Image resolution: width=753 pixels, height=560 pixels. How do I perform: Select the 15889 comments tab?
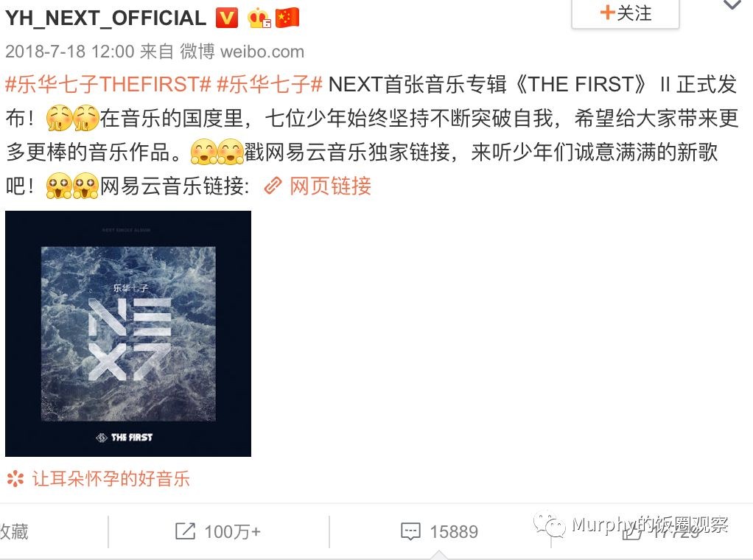439,532
